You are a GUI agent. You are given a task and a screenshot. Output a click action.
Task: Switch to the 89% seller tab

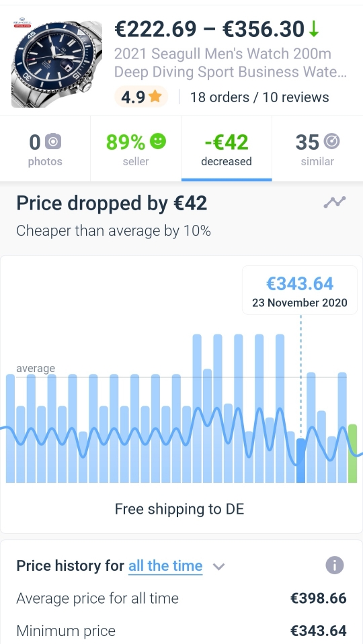point(136,148)
